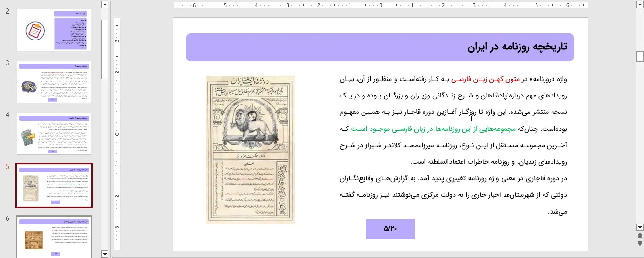644x258 pixels.
Task: Select slide 2 thumbnail in the panel
Action: [x=54, y=30]
